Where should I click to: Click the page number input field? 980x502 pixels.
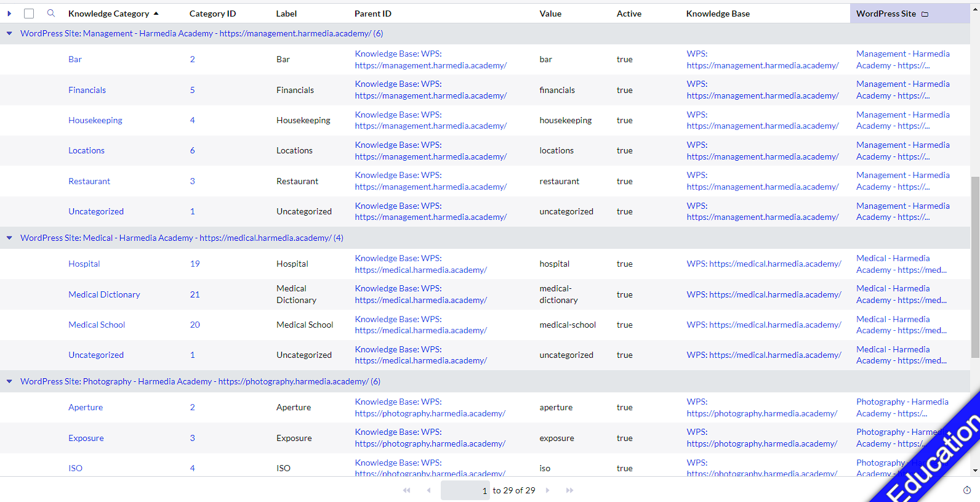click(x=465, y=490)
